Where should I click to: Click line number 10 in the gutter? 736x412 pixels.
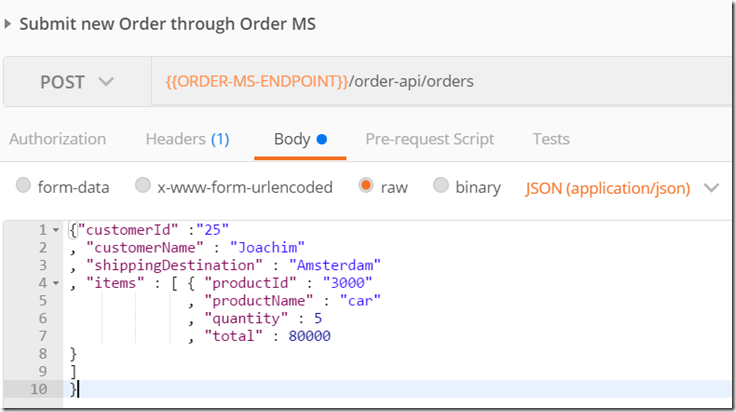[x=39, y=389]
